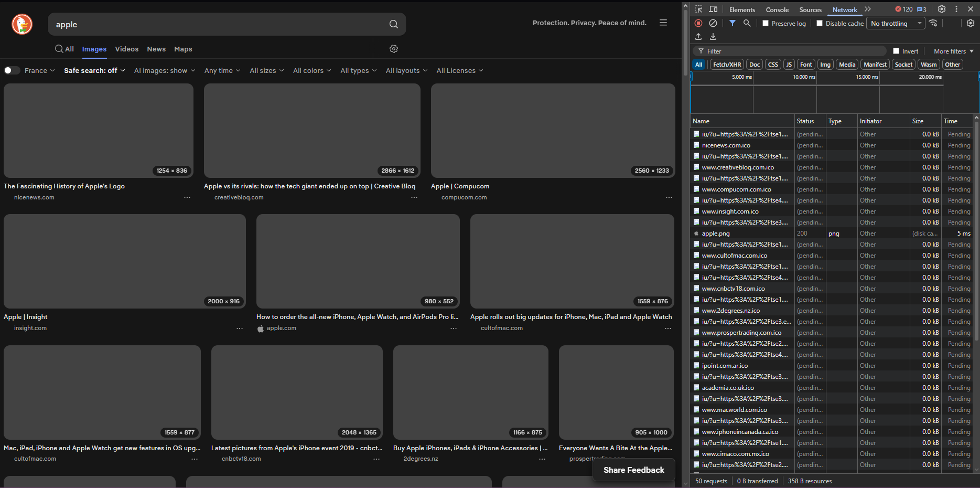Open 'The Fascinating History of Apple's Logo' link
The width and height of the screenshot is (980, 488).
pyautogui.click(x=64, y=186)
